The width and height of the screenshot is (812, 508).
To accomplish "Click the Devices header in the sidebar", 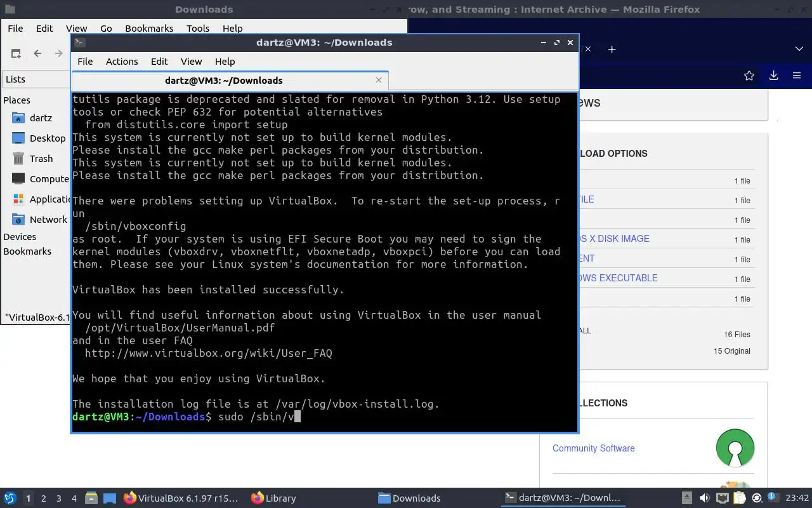I will tap(20, 237).
